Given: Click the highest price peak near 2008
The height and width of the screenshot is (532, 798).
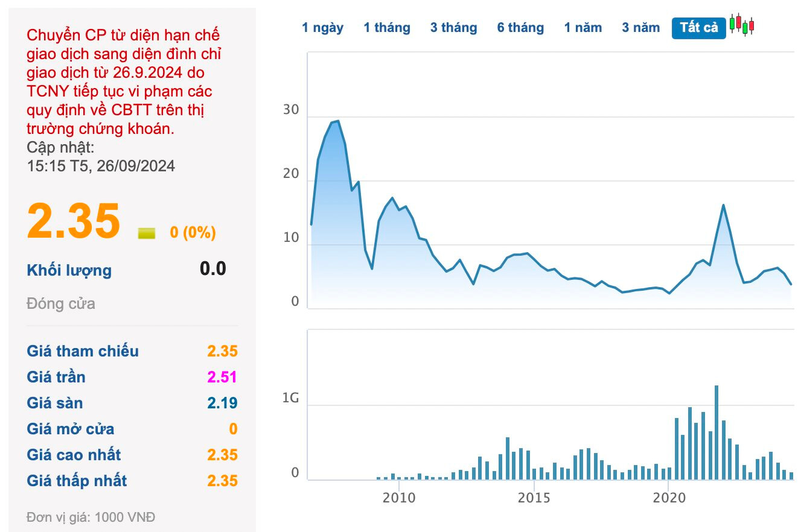Looking at the screenshot, I should coord(337,121).
